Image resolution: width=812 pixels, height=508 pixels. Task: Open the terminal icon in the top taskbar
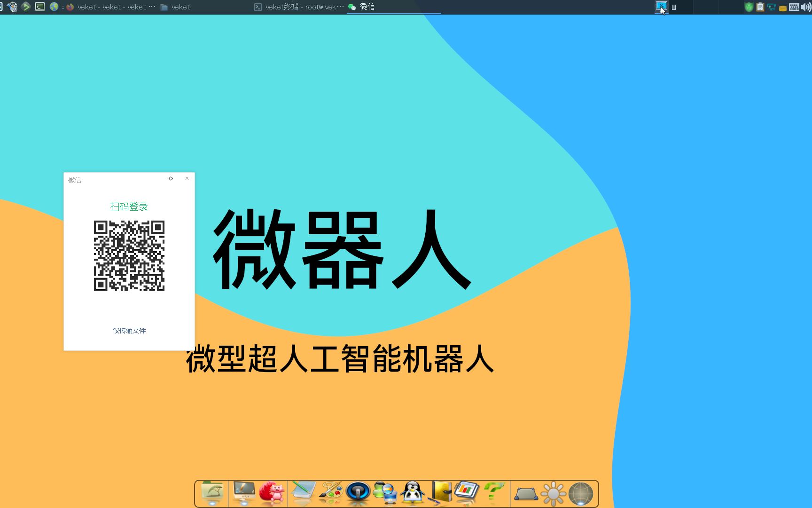pyautogui.click(x=39, y=7)
